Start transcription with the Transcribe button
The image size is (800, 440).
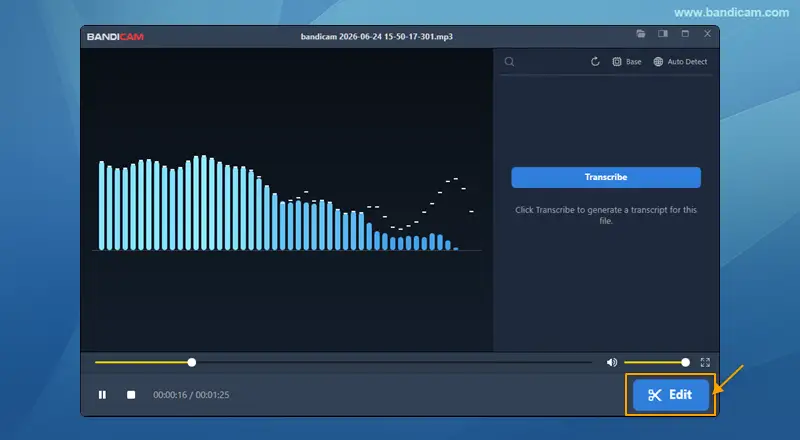(606, 177)
